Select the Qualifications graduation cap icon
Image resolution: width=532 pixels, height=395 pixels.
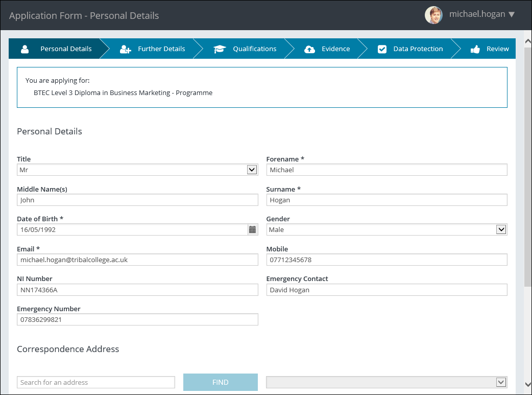[x=220, y=49]
